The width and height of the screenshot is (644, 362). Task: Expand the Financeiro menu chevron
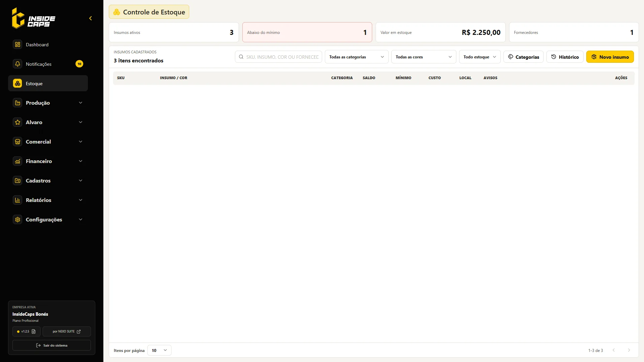pos(81,161)
